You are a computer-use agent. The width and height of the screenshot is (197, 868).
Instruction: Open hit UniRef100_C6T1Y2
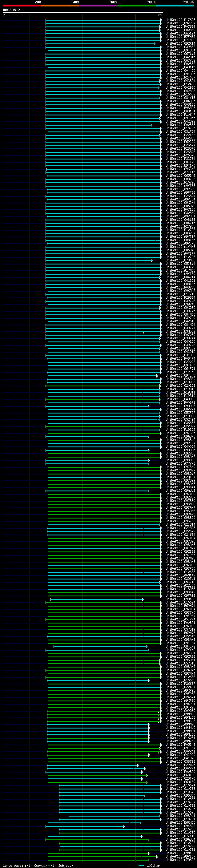coord(180,54)
